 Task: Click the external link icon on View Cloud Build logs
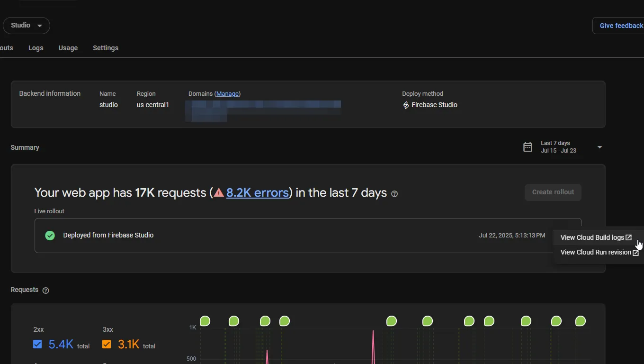click(629, 237)
